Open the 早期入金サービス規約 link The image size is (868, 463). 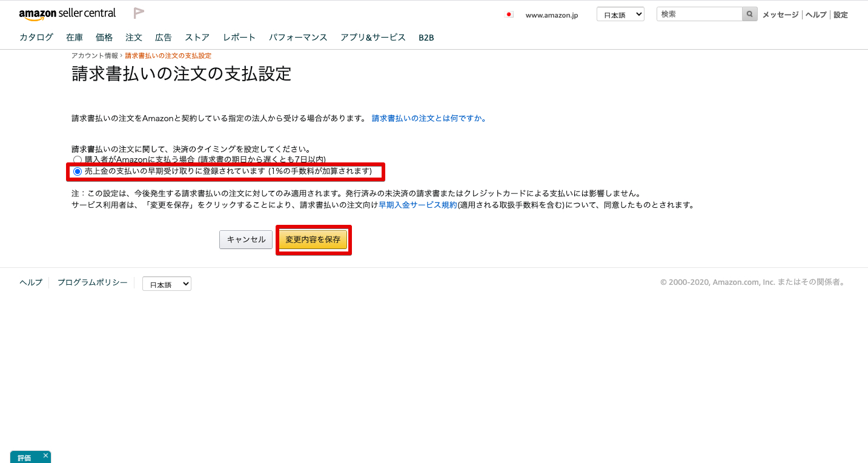[418, 205]
